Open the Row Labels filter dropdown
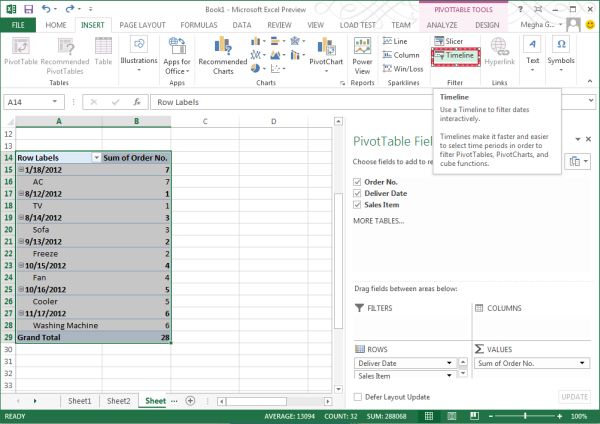This screenshot has height=424, width=600. click(x=96, y=158)
